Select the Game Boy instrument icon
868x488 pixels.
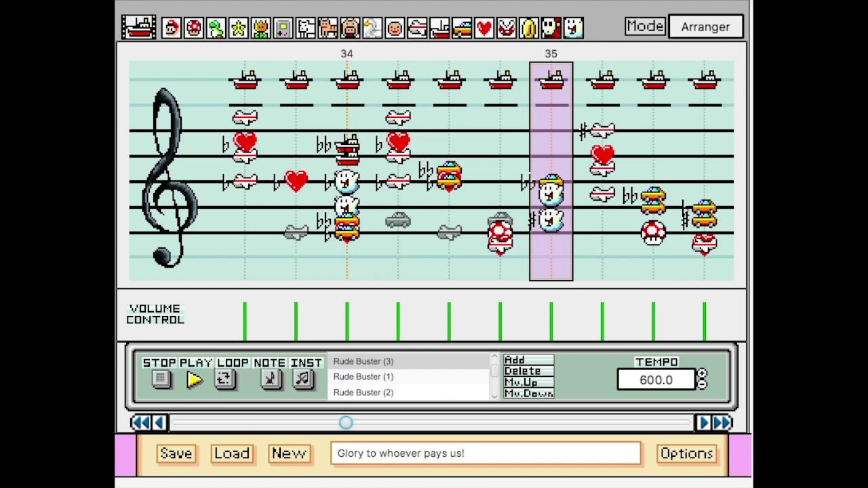coord(283,28)
